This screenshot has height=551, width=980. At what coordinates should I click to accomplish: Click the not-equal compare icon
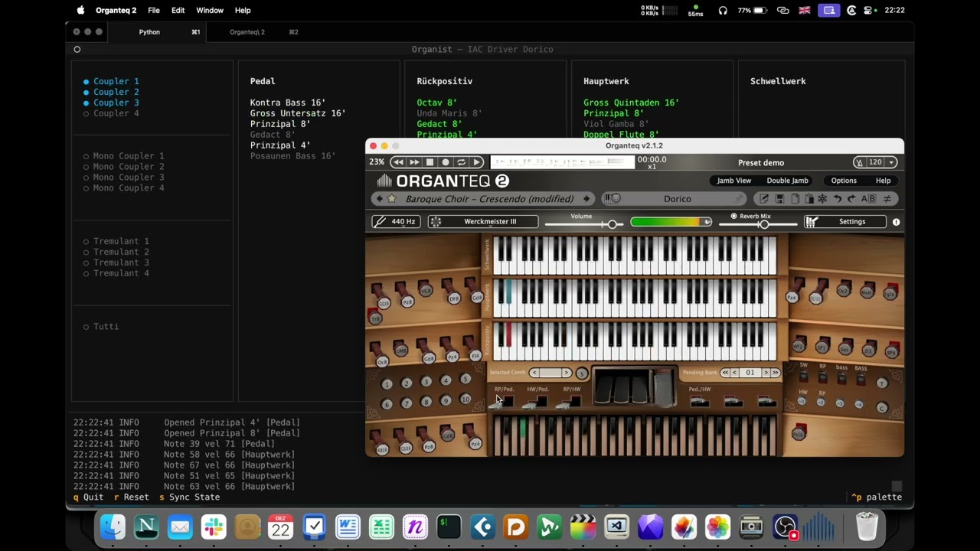887,199
